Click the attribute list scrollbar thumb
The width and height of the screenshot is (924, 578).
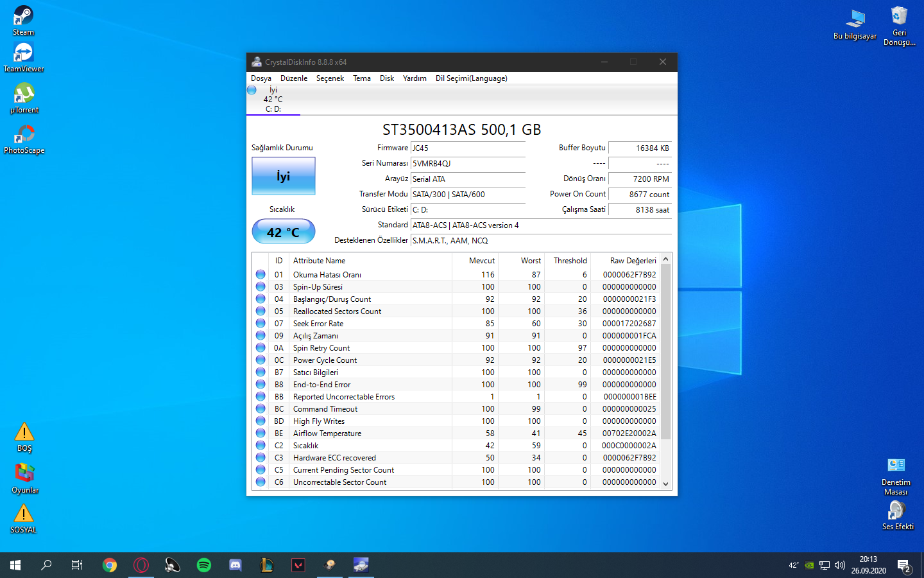pyautogui.click(x=666, y=351)
